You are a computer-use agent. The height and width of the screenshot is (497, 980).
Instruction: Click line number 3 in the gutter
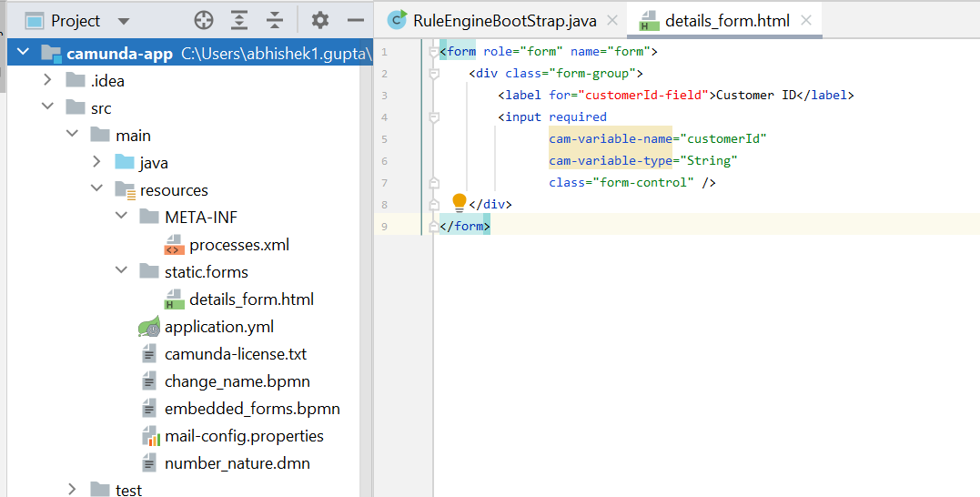(x=384, y=96)
